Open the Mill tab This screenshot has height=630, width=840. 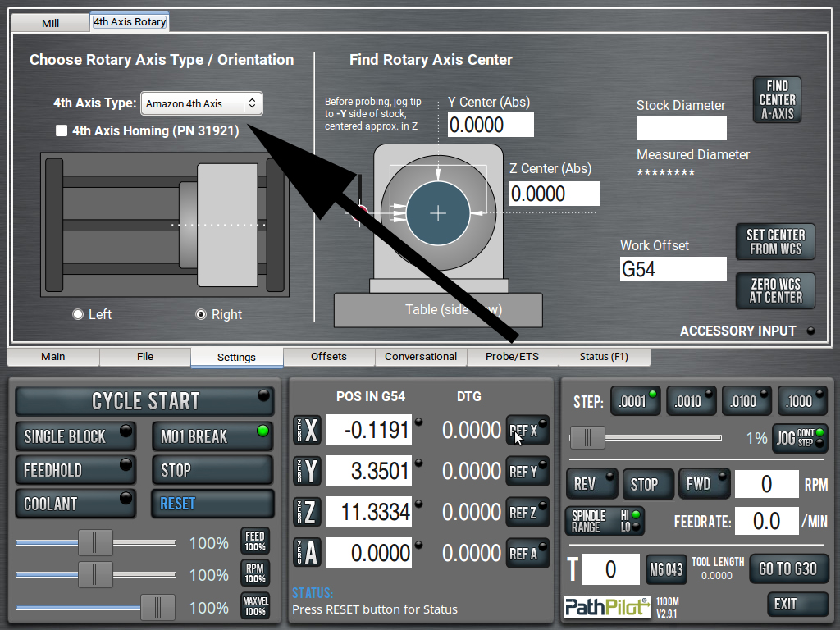click(x=51, y=23)
